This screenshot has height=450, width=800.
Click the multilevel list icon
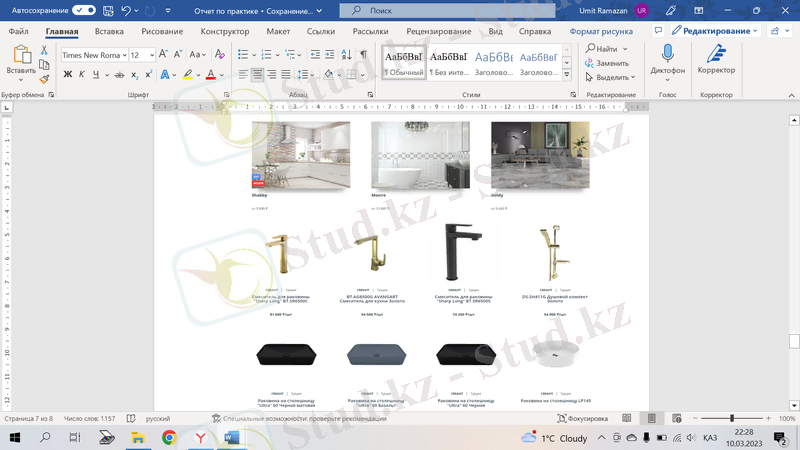pos(290,54)
